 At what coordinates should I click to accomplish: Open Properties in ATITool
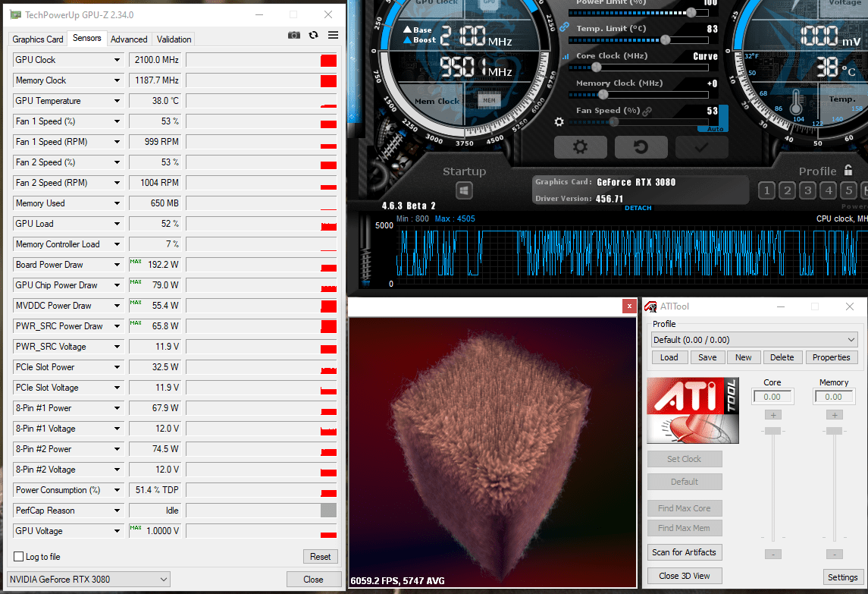pyautogui.click(x=832, y=357)
